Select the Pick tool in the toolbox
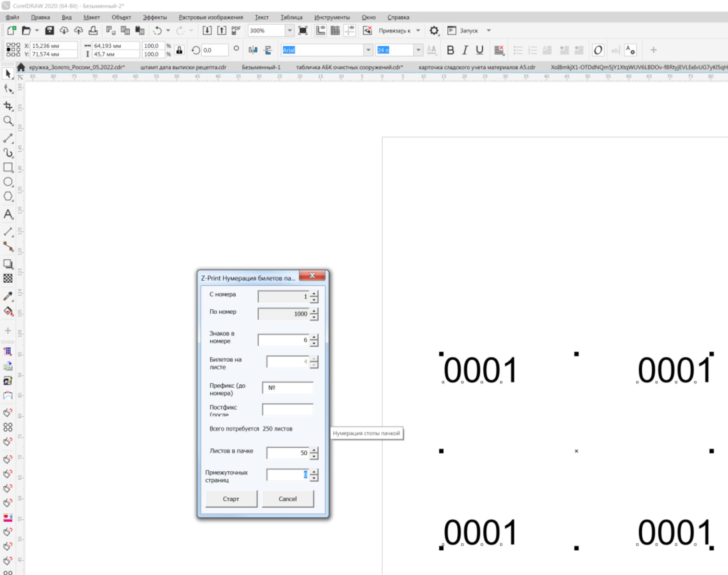Viewport: 728px width, 575px height. point(8,74)
